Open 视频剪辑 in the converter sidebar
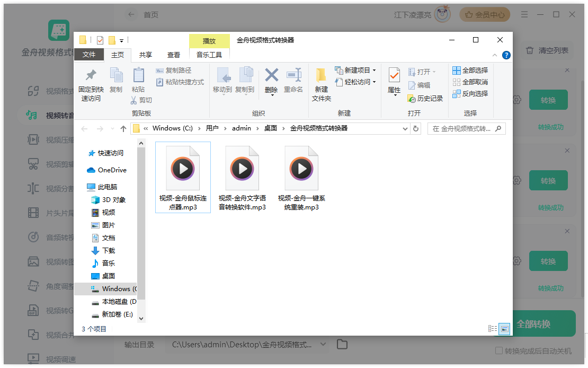 (x=51, y=164)
